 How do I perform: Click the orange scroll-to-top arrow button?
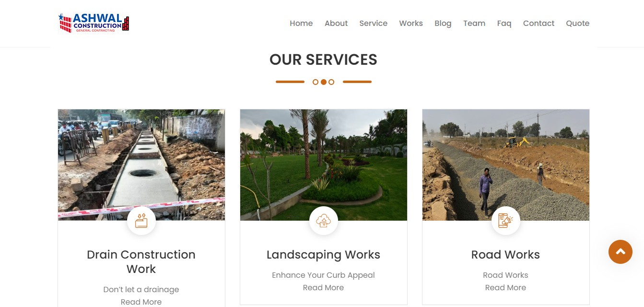621,252
